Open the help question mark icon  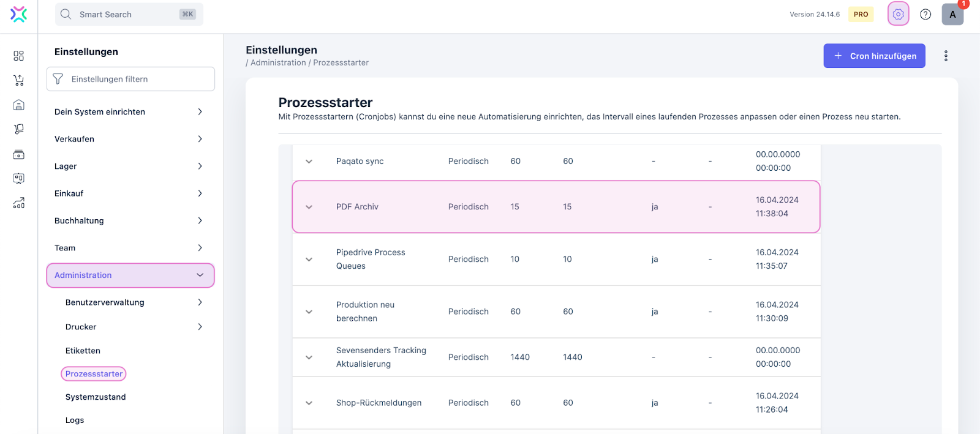click(925, 14)
